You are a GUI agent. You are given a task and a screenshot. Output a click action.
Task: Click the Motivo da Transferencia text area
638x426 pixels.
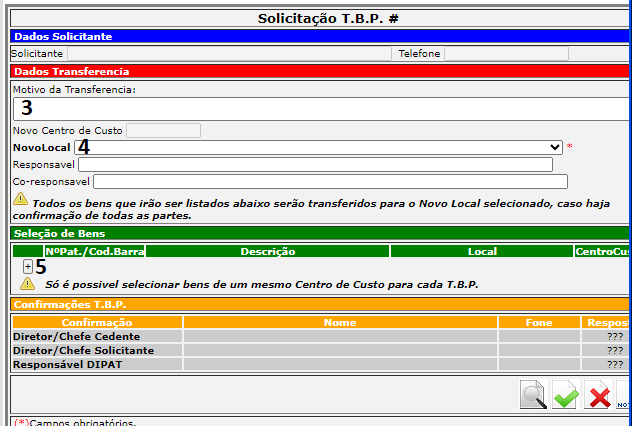320,108
